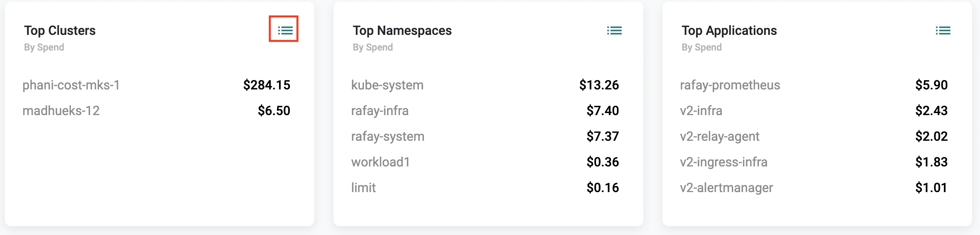Click the $13.26 kube-system spend value

599,85
